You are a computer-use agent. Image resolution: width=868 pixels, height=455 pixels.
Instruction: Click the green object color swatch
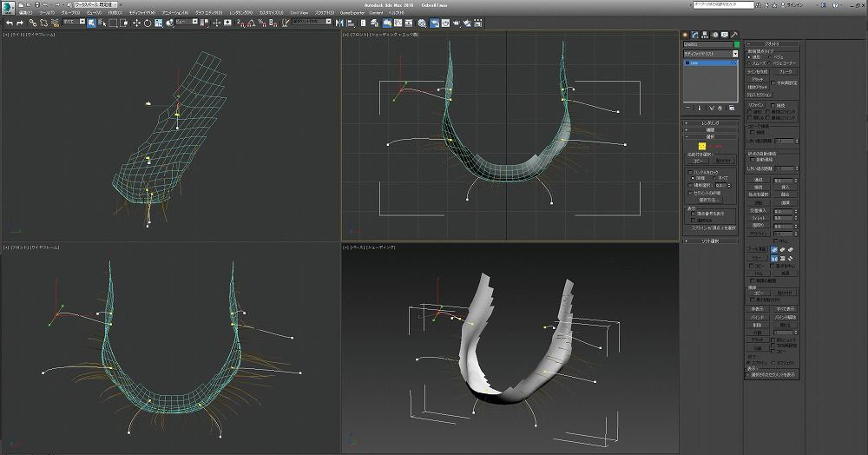(736, 43)
